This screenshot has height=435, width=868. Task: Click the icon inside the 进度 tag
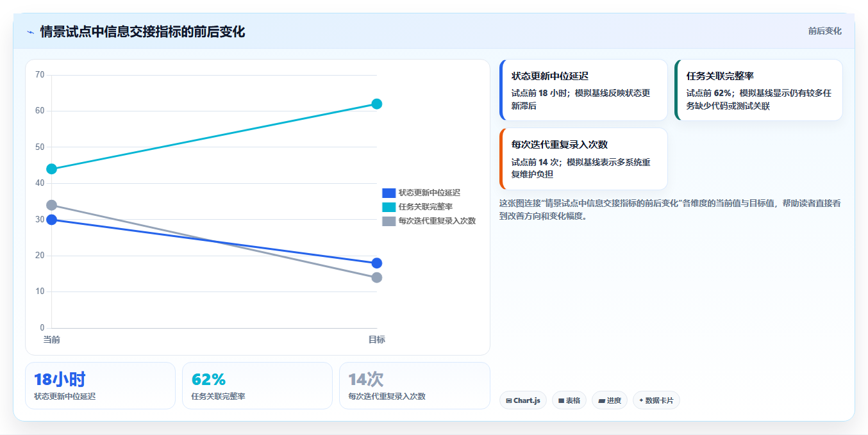601,400
